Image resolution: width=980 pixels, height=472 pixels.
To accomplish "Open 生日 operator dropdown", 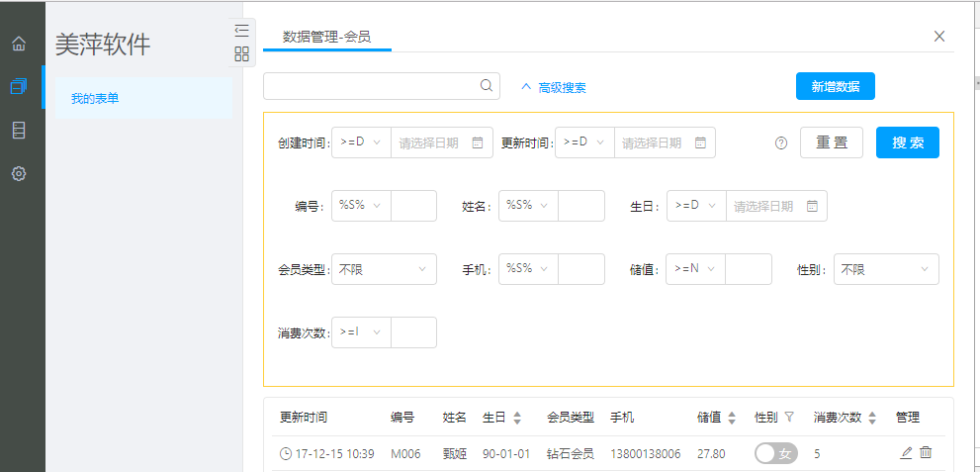I will pyautogui.click(x=696, y=206).
